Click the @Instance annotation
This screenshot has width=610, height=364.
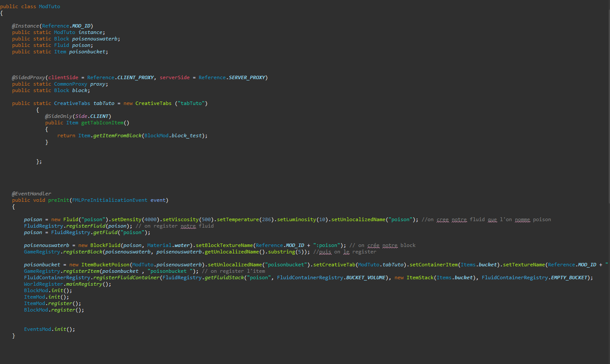point(25,26)
